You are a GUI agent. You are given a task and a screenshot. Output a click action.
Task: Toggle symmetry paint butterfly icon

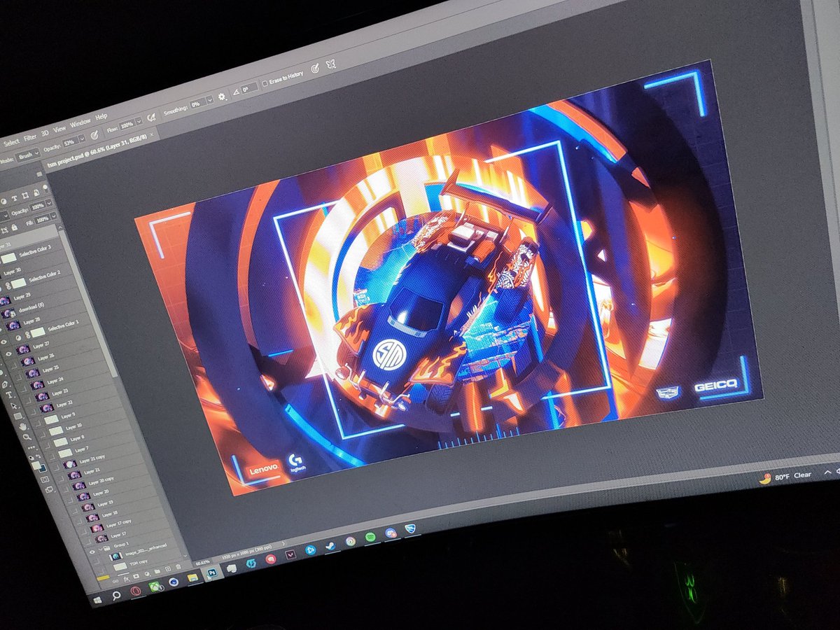click(331, 64)
